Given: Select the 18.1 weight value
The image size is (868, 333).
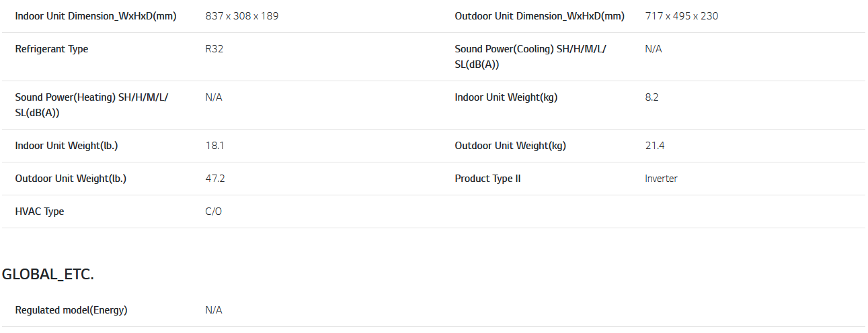Looking at the screenshot, I should (x=214, y=146).
